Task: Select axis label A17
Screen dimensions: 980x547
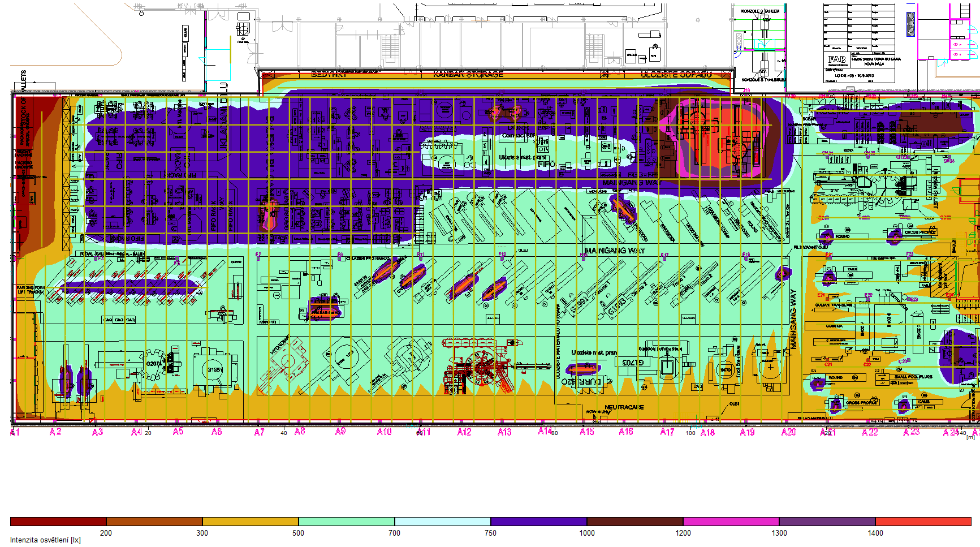Action: pyautogui.click(x=667, y=432)
